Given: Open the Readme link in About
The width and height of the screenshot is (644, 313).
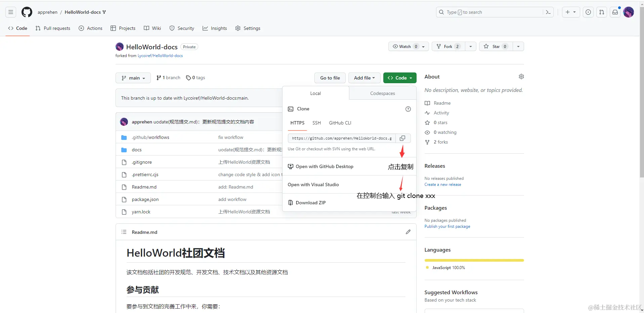Looking at the screenshot, I should tap(438, 103).
